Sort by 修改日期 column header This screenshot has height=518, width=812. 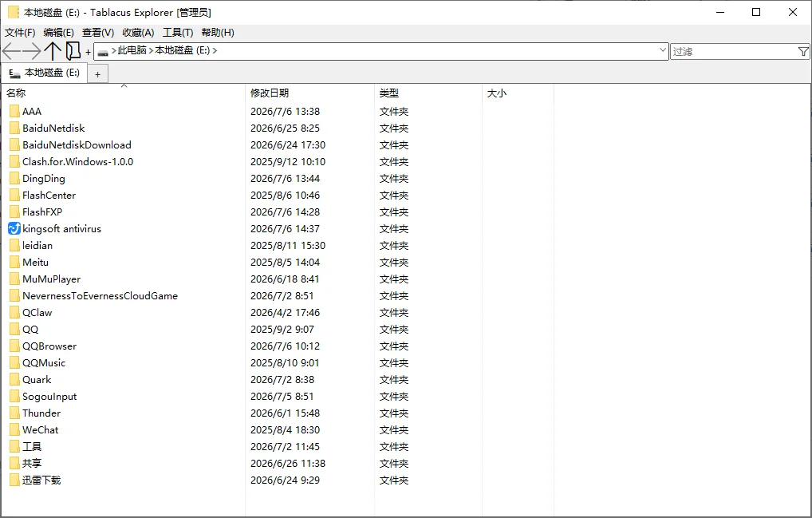tap(309, 93)
